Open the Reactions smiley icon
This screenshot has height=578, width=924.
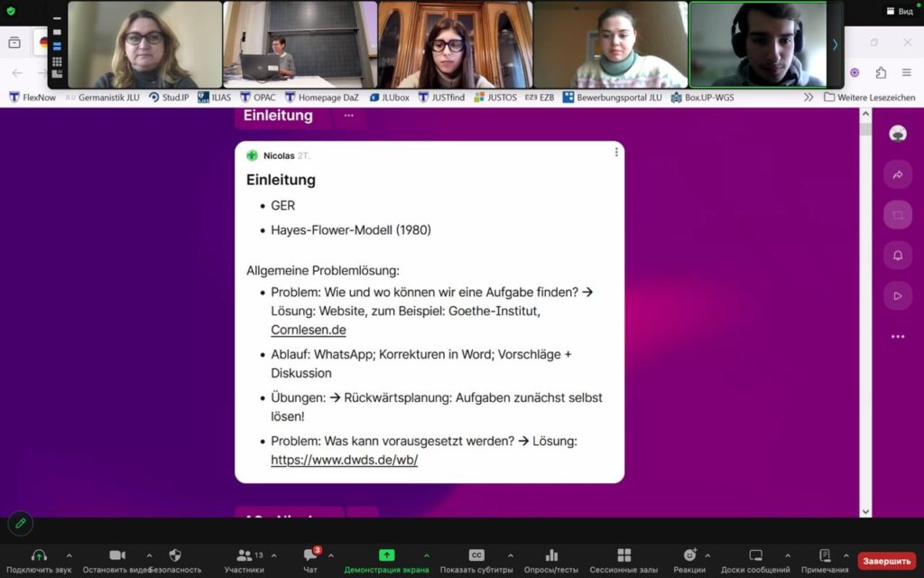(689, 555)
